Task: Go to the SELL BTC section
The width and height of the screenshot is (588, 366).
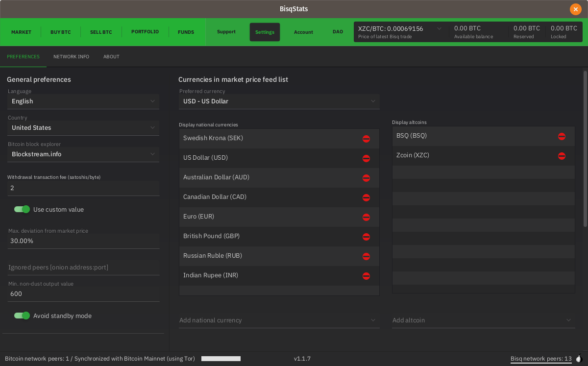Action: (x=101, y=32)
